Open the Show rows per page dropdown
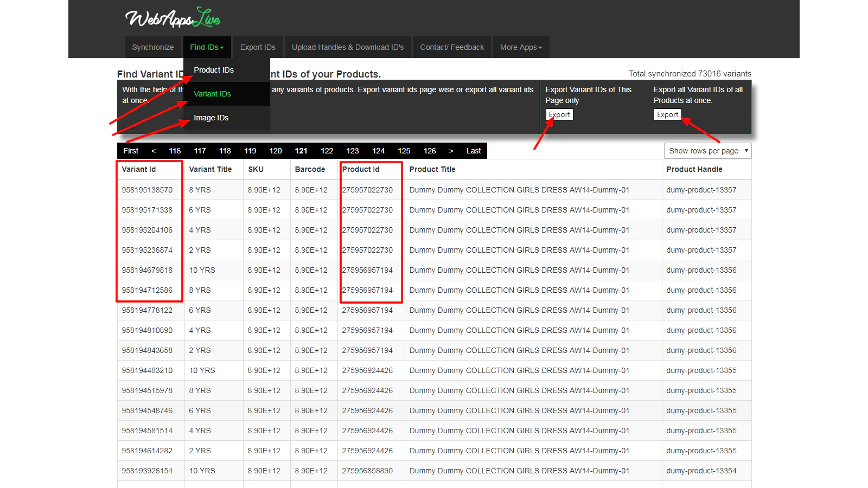Image resolution: width=868 pixels, height=488 pixels. pyautogui.click(x=707, y=151)
